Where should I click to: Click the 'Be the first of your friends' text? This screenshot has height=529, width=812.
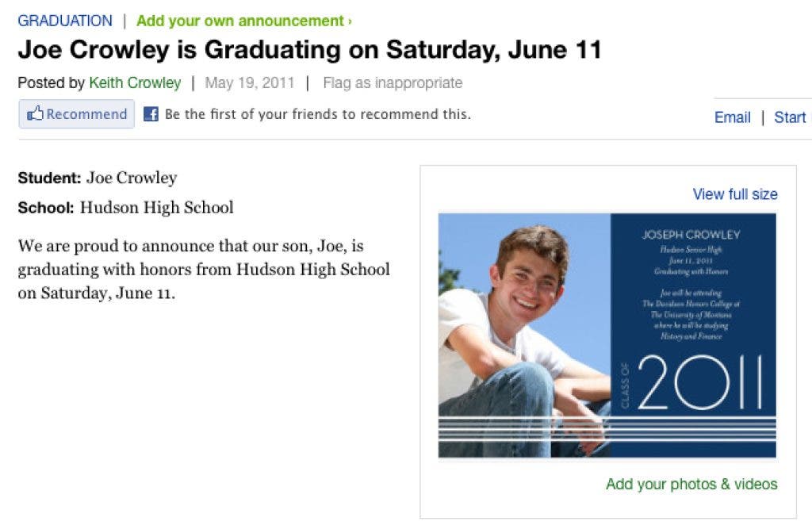click(317, 114)
